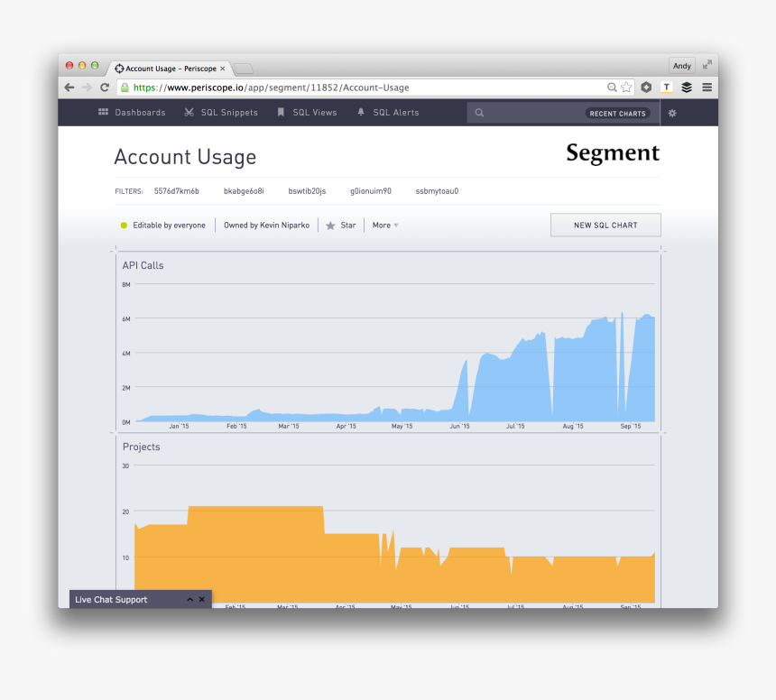Click the SQL Alerts bell icon
Screen dimensions: 776x700
[361, 112]
